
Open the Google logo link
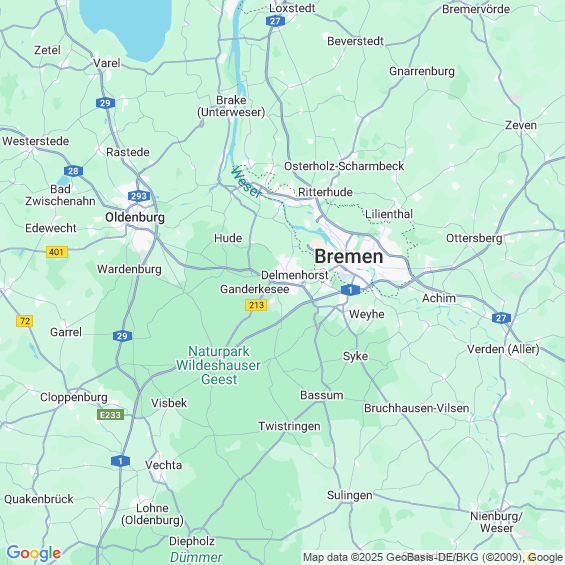[x=34, y=553]
